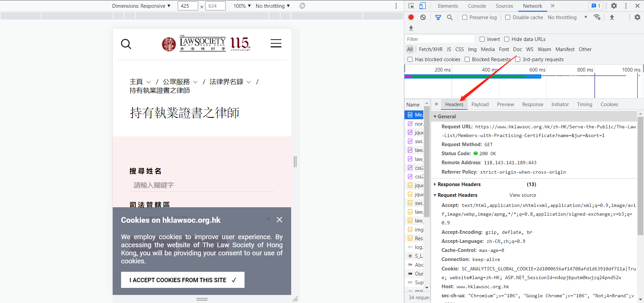644x303 pixels.
Task: Expand the Response Headers section
Action: pos(435,184)
